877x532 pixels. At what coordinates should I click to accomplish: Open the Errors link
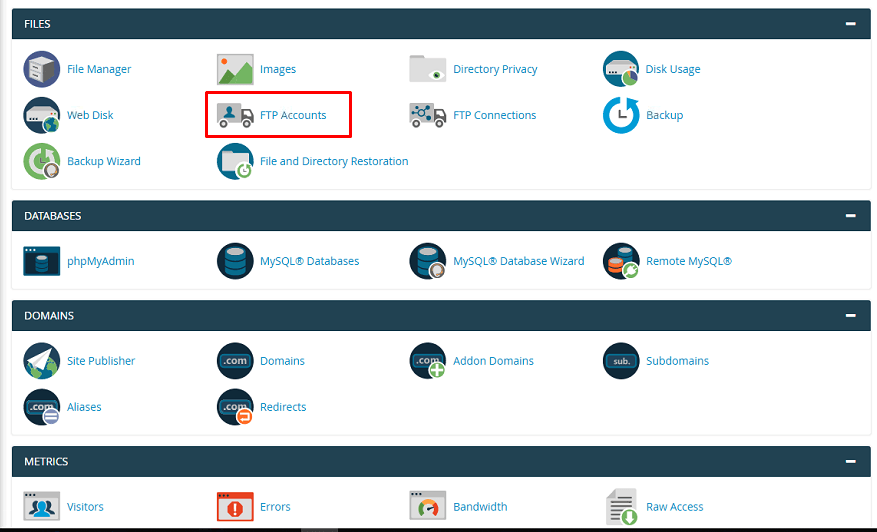[275, 506]
